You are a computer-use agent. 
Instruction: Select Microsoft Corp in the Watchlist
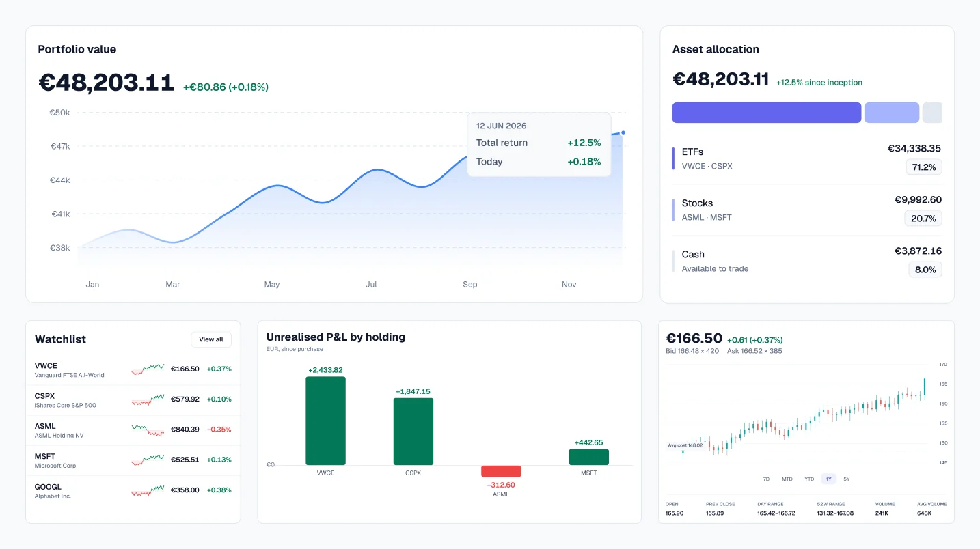pos(55,466)
